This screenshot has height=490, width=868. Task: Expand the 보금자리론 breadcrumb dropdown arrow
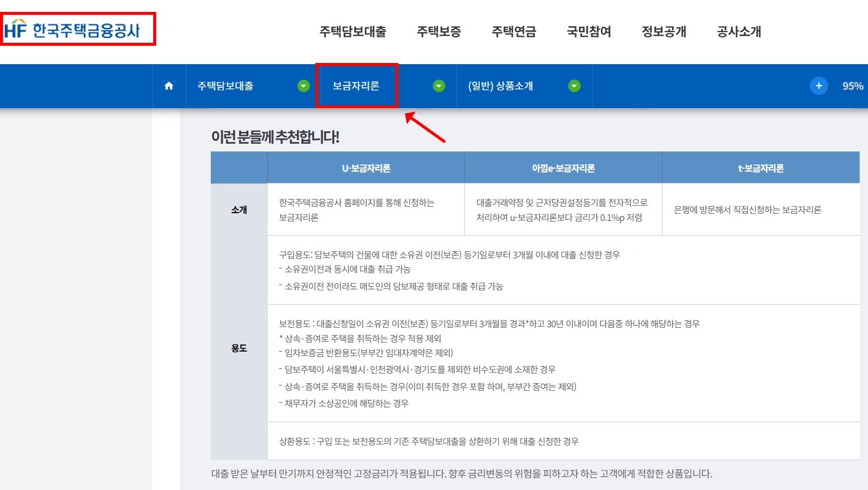tap(439, 86)
